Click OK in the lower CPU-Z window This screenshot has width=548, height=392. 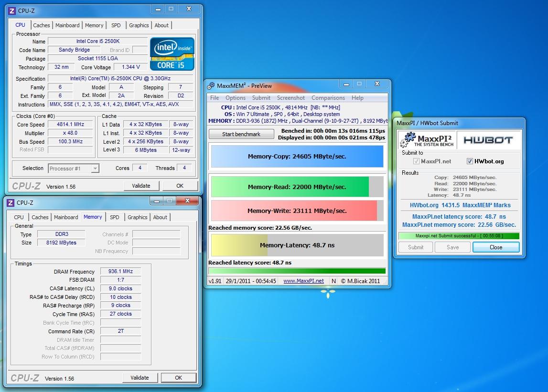[179, 378]
